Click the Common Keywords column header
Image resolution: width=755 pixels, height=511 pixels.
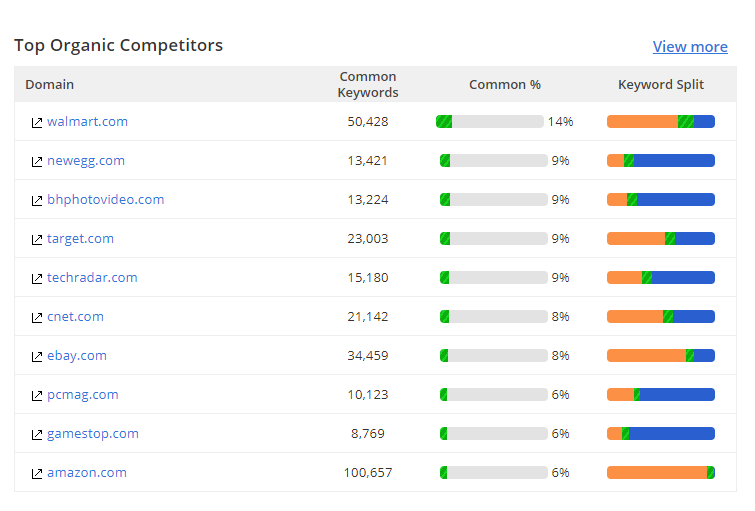coord(368,84)
